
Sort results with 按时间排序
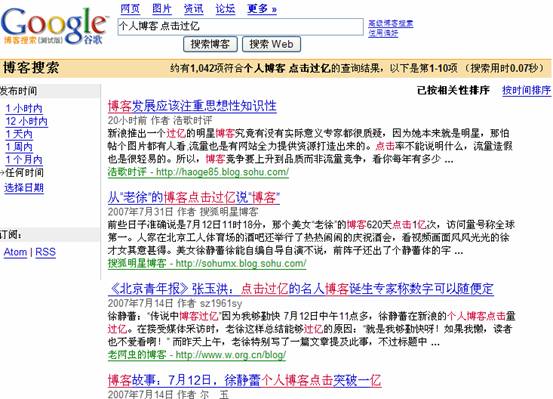[526, 90]
